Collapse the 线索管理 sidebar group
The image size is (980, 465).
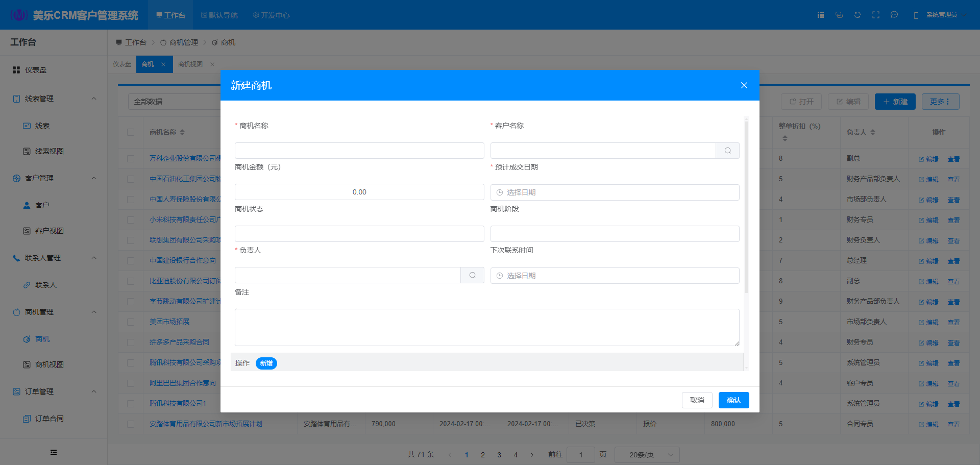(x=94, y=99)
